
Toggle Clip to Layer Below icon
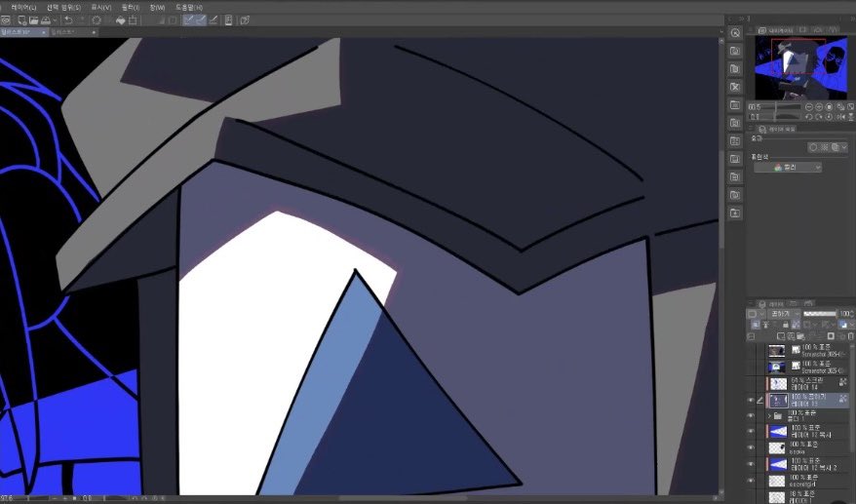[756, 325]
